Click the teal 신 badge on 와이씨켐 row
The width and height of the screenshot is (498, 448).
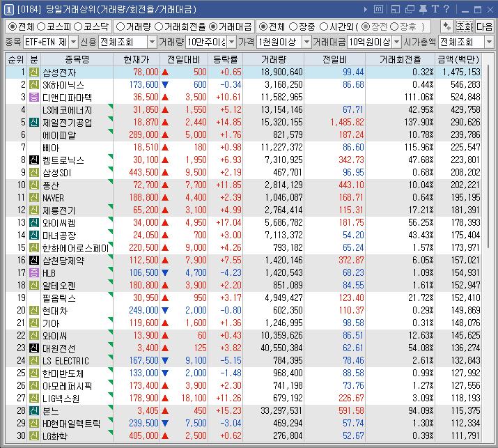click(x=34, y=222)
